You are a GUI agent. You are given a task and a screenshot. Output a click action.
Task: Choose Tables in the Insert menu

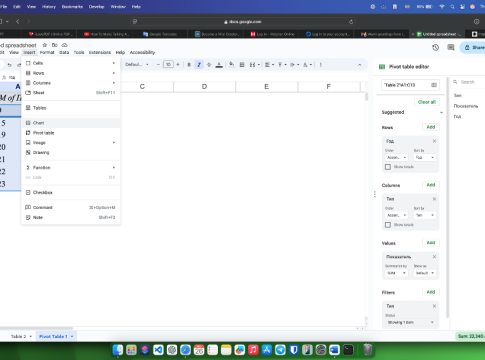pos(71,108)
